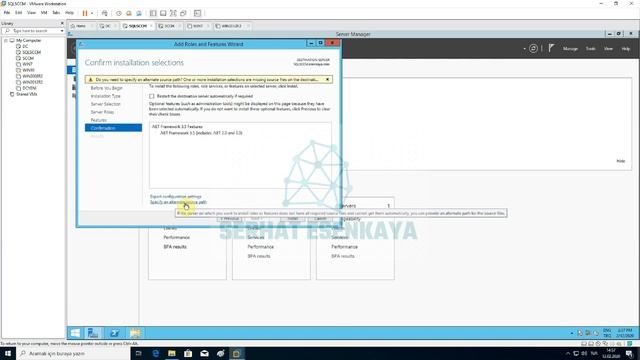This screenshot has height=360, width=640.
Task: Enter full screen mode icon
Action: pos(173,13)
